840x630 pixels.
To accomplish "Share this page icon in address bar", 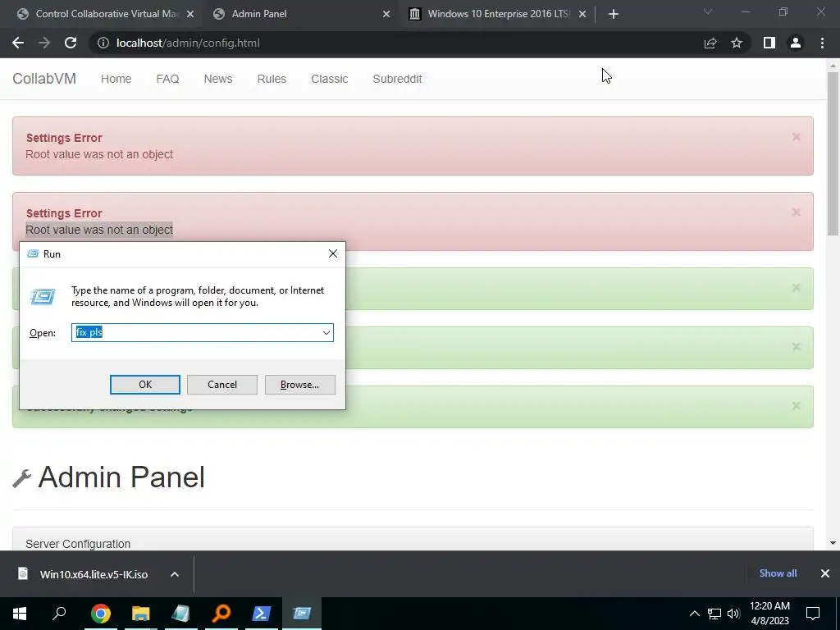I will pos(710,43).
